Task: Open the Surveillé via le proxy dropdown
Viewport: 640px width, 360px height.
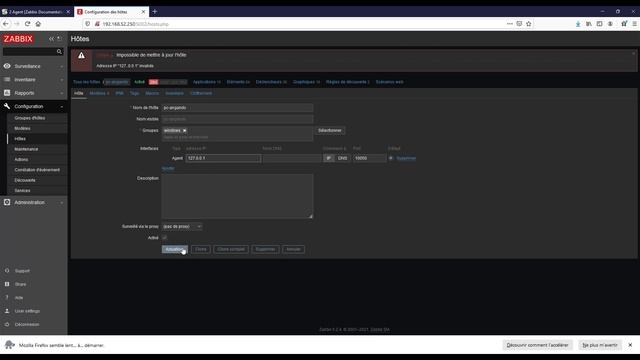Action: [x=182, y=226]
